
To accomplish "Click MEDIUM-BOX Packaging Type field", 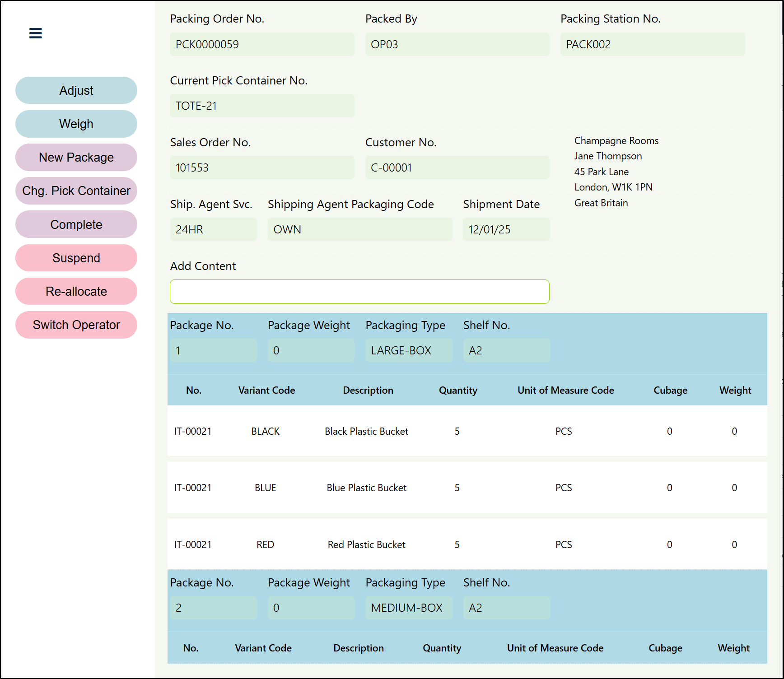I will coord(408,608).
